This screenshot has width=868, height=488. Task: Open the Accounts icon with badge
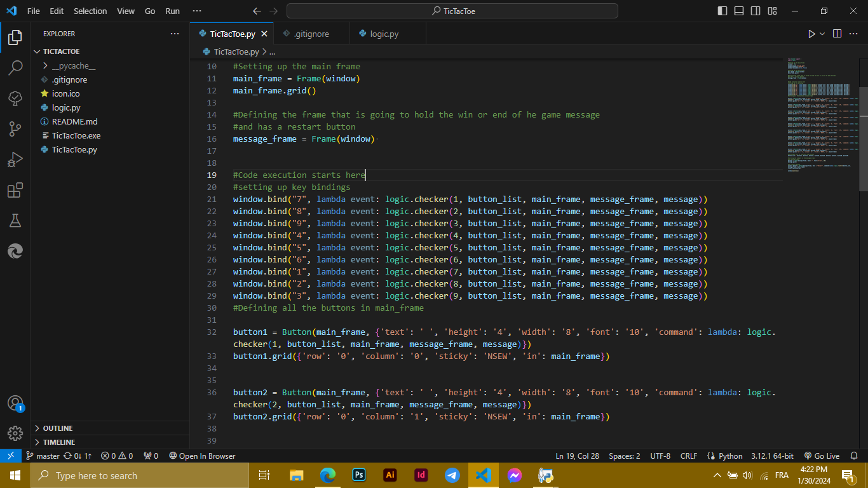coord(15,403)
